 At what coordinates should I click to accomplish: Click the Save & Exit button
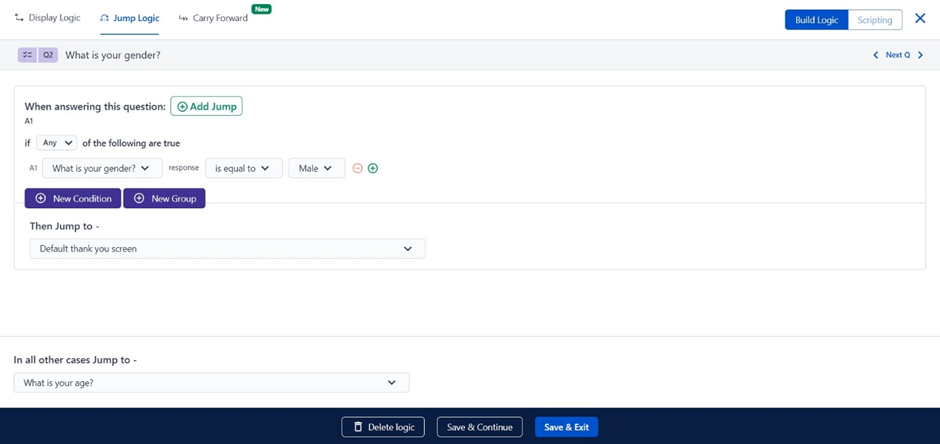click(x=566, y=427)
